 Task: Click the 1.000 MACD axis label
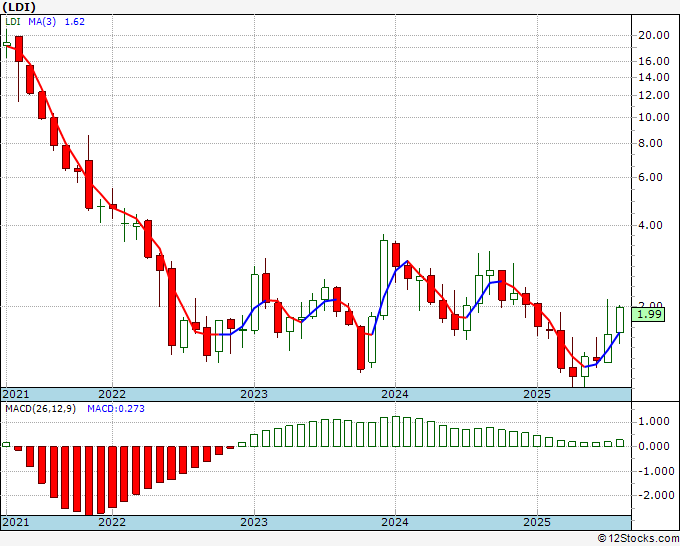(x=656, y=422)
